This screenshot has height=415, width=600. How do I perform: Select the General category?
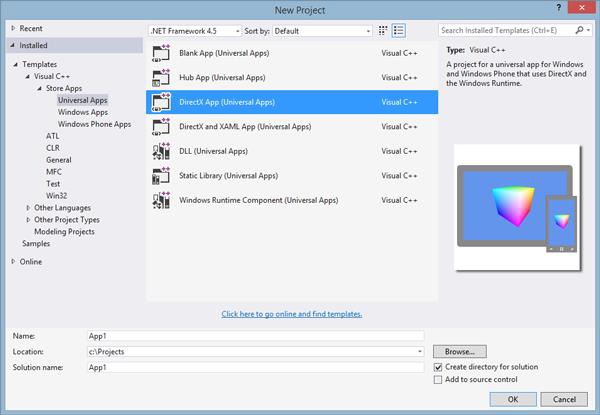59,160
